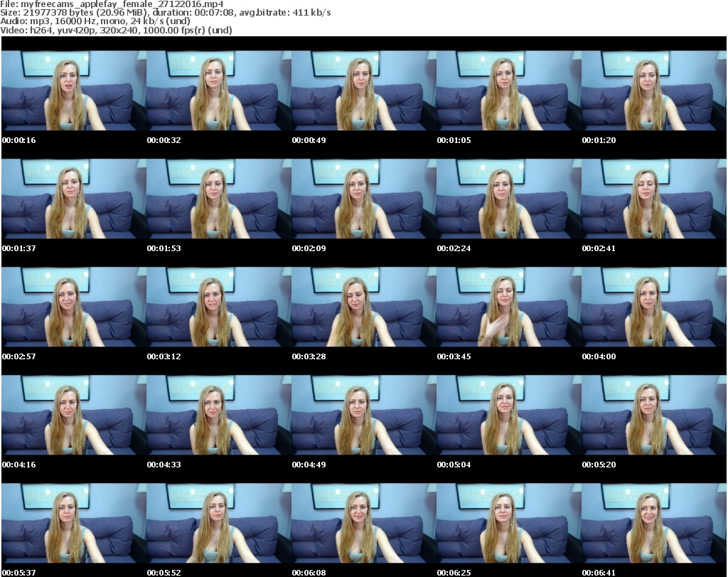Image resolution: width=728 pixels, height=577 pixels.
Task: Click the video frame thumbnail timestamped 00:03:45
Action: click(x=509, y=307)
